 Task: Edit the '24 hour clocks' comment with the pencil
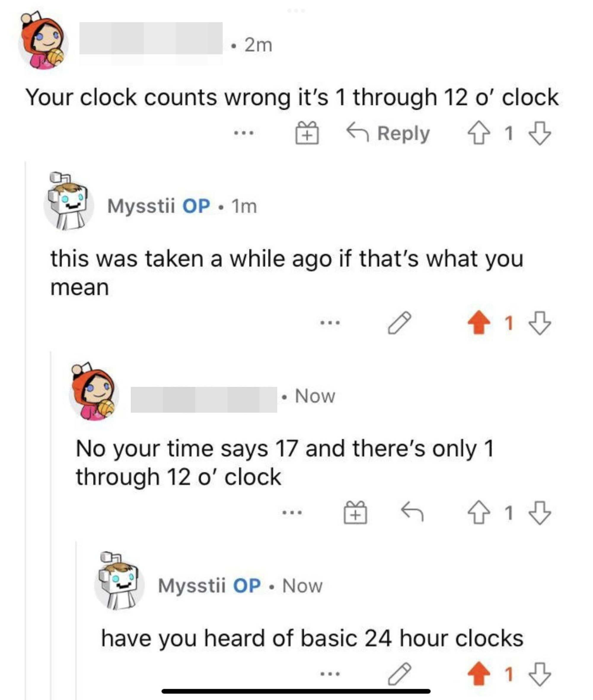click(399, 674)
